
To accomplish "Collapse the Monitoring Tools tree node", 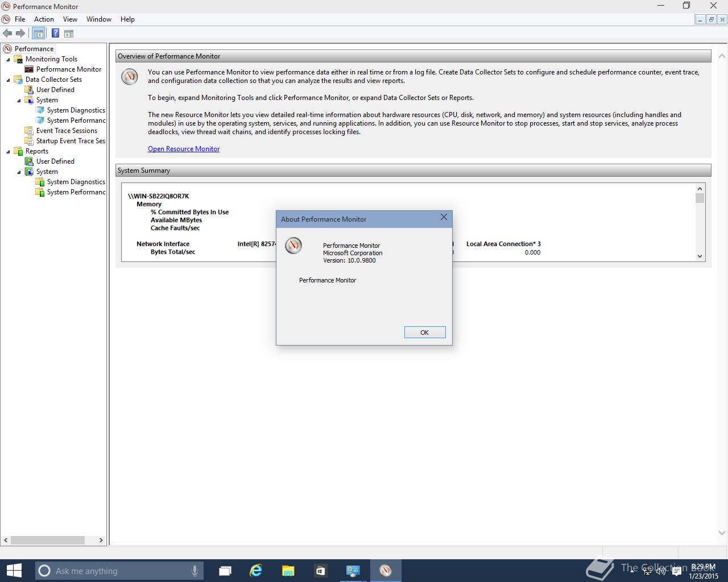I will point(9,59).
